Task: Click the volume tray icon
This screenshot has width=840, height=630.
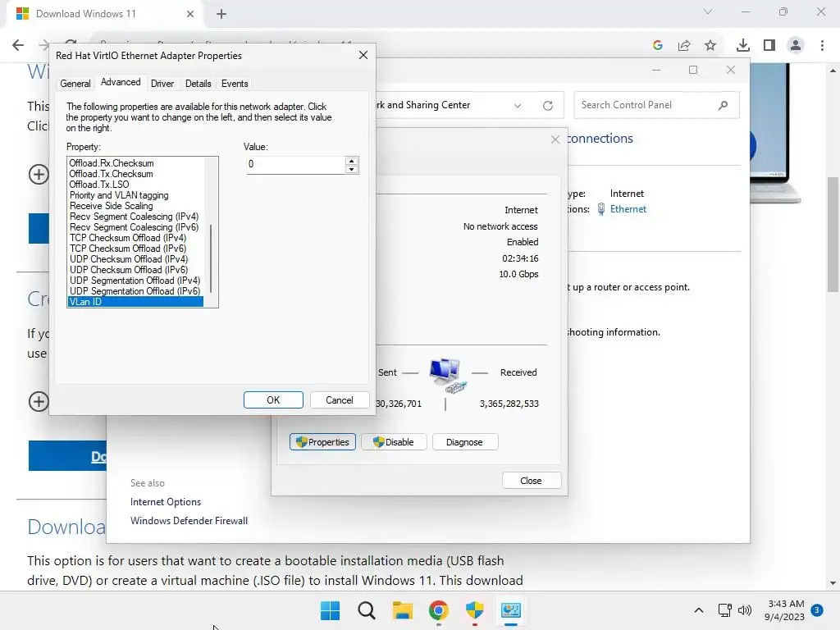Action: click(745, 610)
